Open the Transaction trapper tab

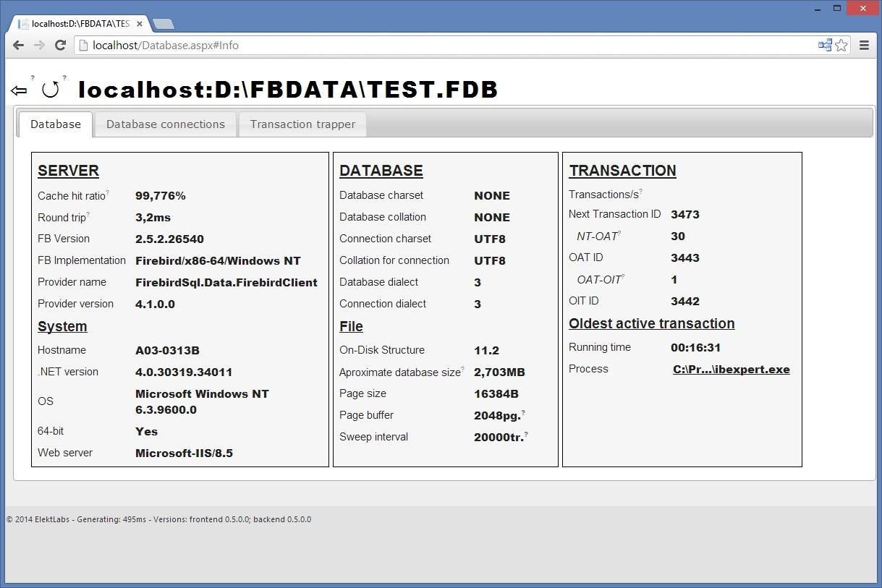pyautogui.click(x=302, y=124)
